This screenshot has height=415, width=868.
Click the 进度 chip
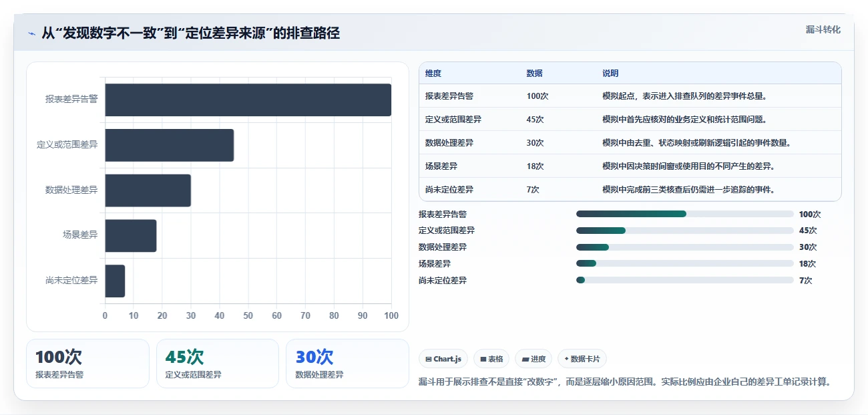click(533, 359)
